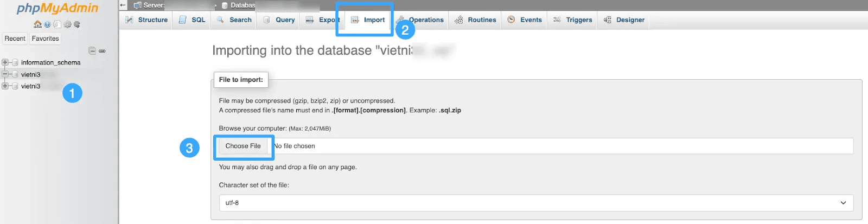Screen dimensions: 868x224
Task: Switch to the Export tab
Action: [x=322, y=20]
